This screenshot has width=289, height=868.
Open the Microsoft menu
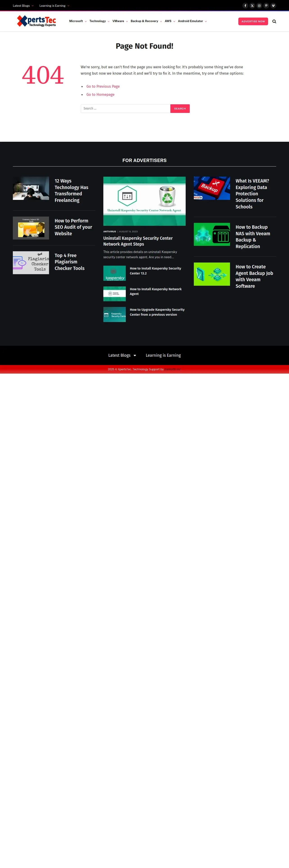pos(78,21)
